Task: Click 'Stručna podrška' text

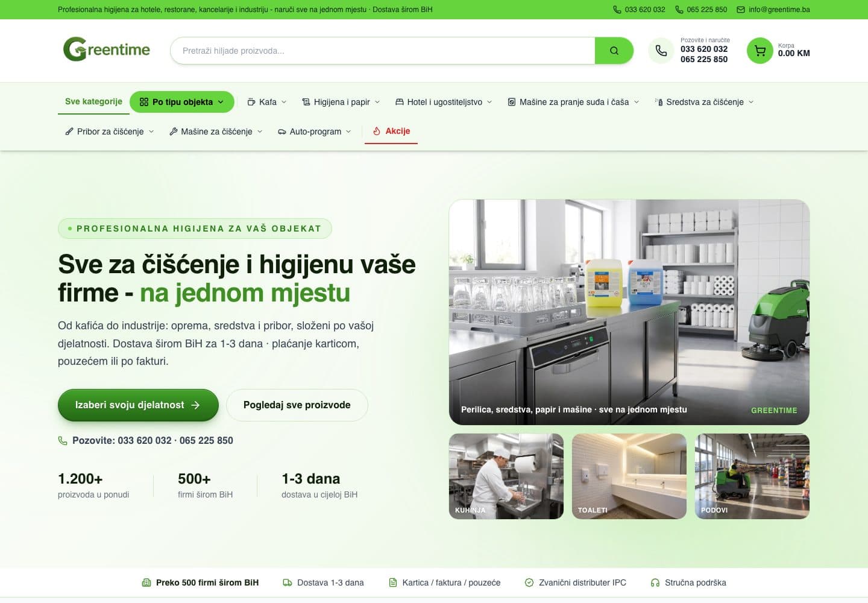Action: (x=696, y=582)
